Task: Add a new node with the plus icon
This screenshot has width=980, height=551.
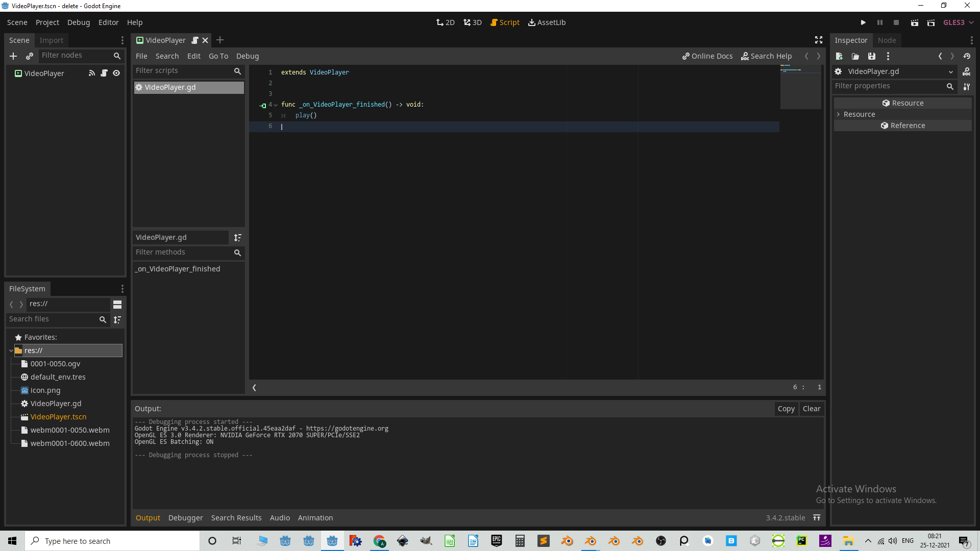Action: tap(13, 56)
